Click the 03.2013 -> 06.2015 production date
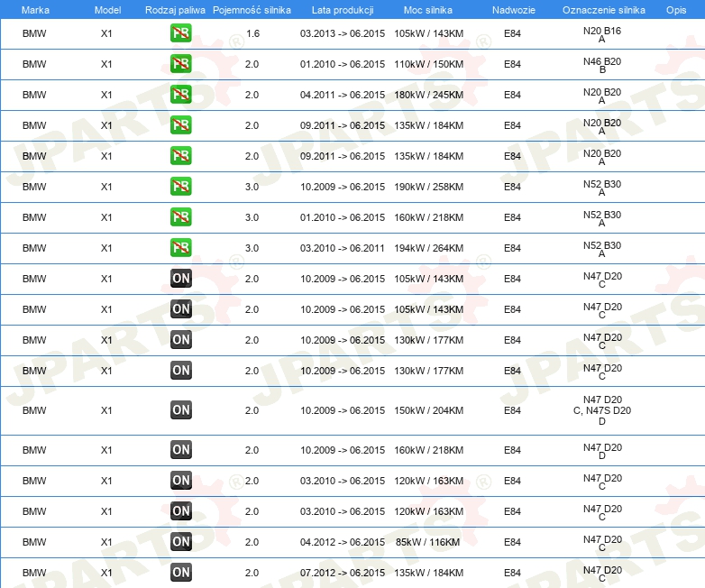705x588 pixels. 343,33
